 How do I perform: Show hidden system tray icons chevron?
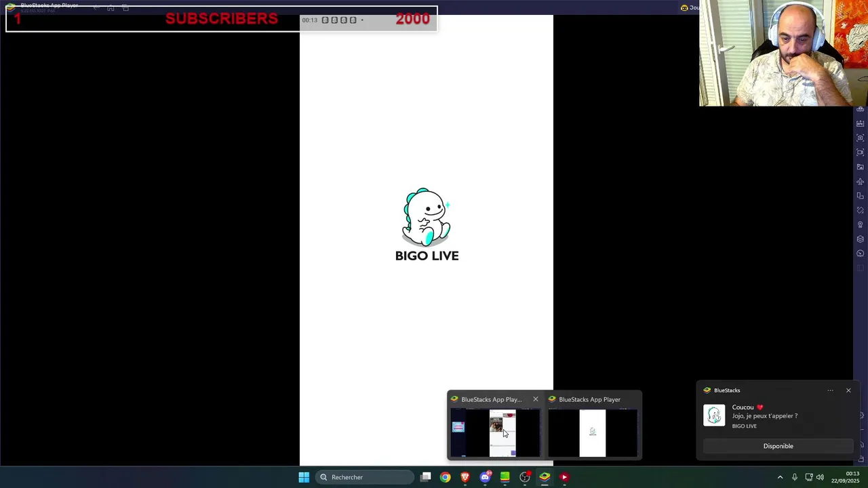pos(780,477)
